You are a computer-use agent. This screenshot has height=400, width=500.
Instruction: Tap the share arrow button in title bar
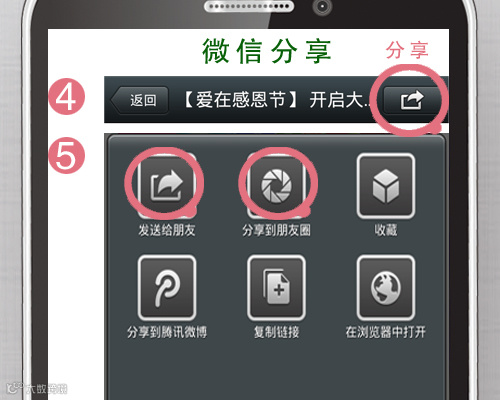pyautogui.click(x=412, y=100)
